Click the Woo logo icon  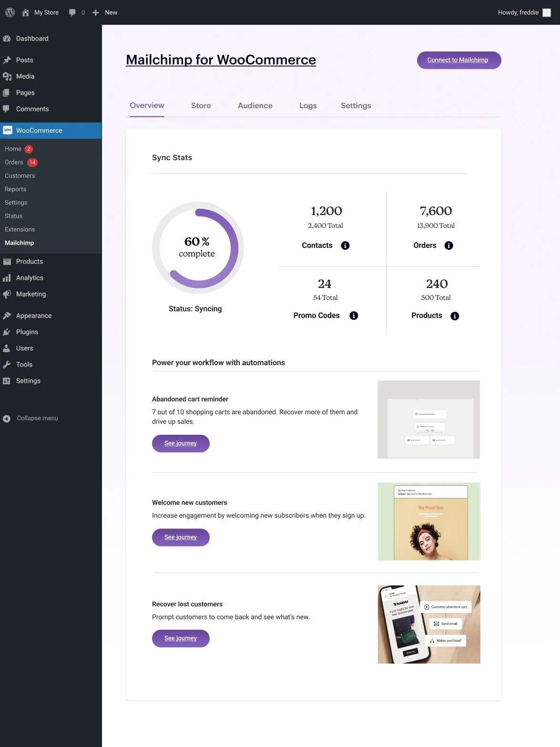click(x=7, y=131)
